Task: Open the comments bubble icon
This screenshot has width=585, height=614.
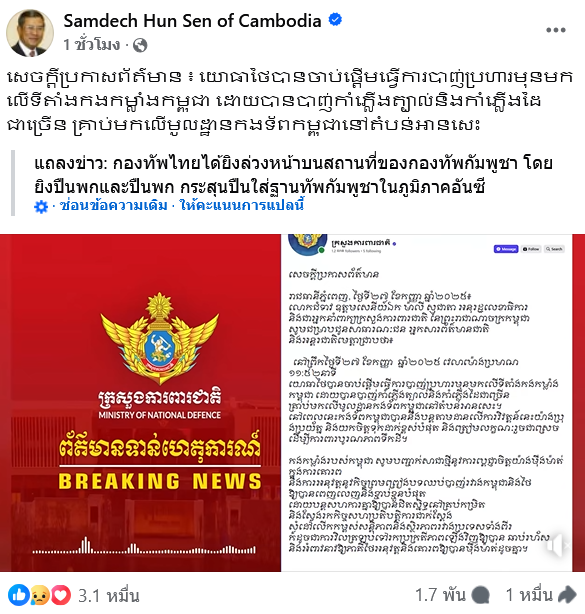Action: pos(480,595)
